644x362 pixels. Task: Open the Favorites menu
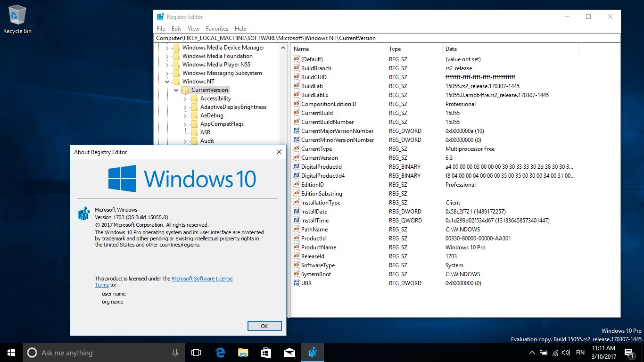click(217, 29)
